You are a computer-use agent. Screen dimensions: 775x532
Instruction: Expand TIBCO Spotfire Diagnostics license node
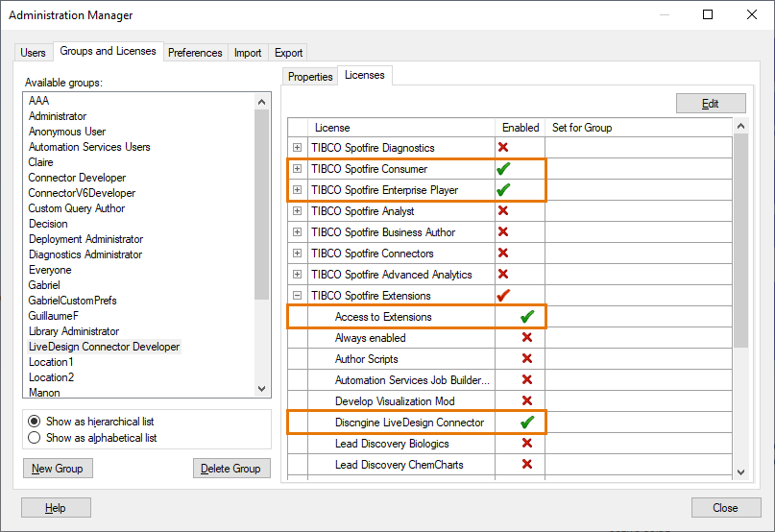pyautogui.click(x=297, y=147)
